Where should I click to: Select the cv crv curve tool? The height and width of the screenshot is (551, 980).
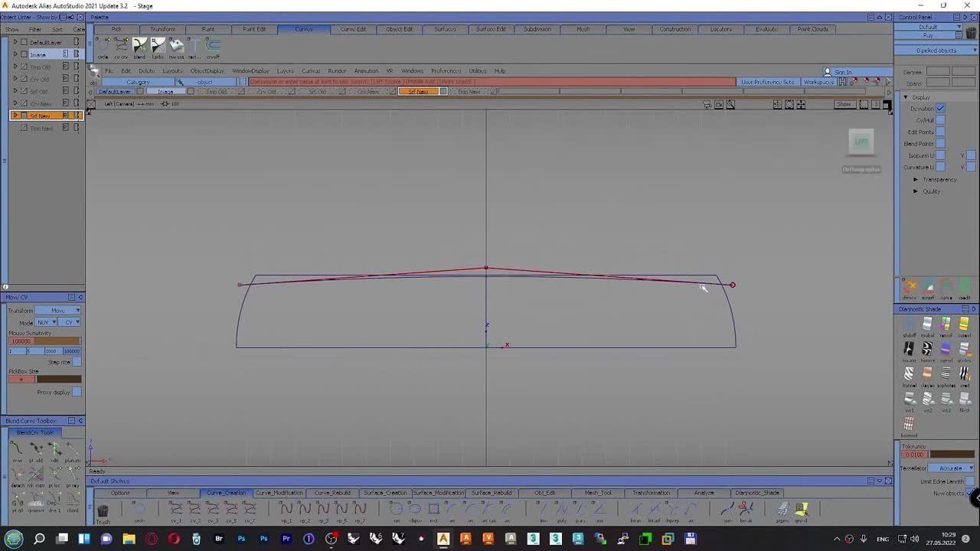coord(122,46)
